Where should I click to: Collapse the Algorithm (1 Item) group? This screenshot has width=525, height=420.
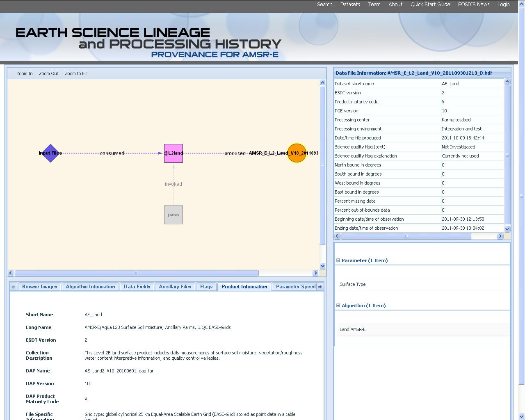[338, 305]
